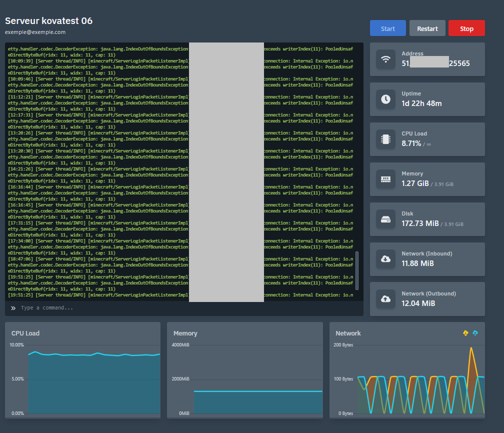Select the chip icon beside CPU Load

385,139
